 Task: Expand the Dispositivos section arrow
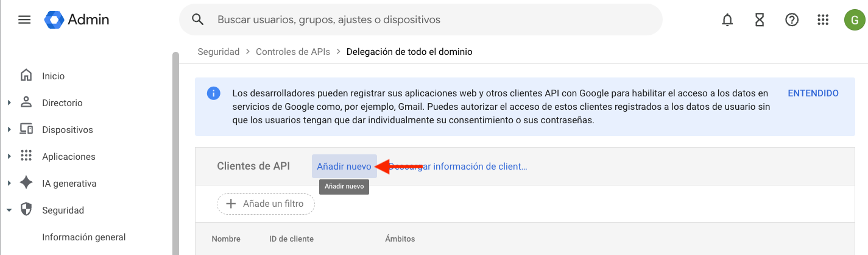[9, 130]
